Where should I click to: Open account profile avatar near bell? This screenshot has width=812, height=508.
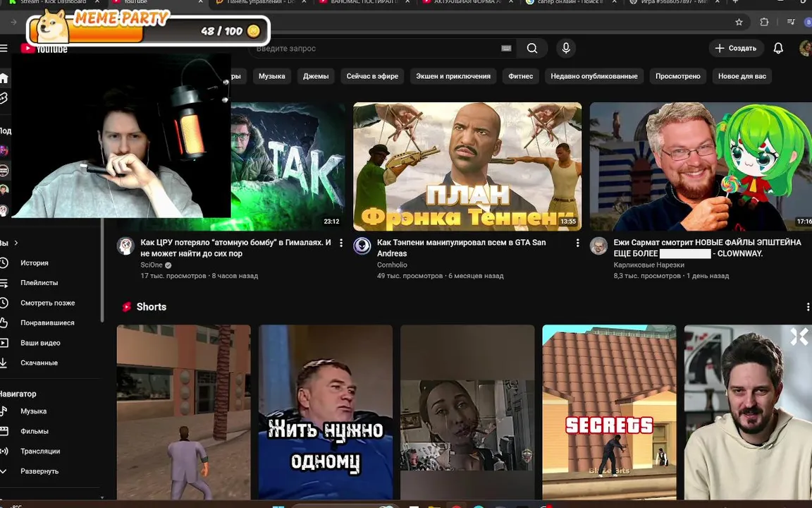pyautogui.click(x=805, y=48)
